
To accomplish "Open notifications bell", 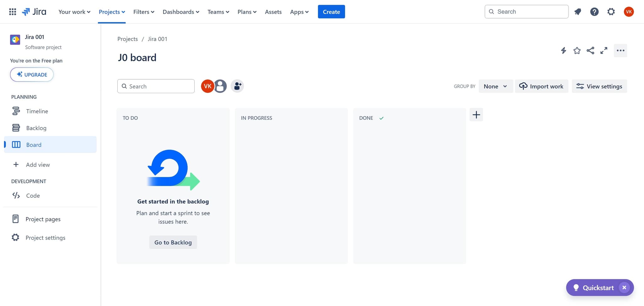I will tap(578, 12).
